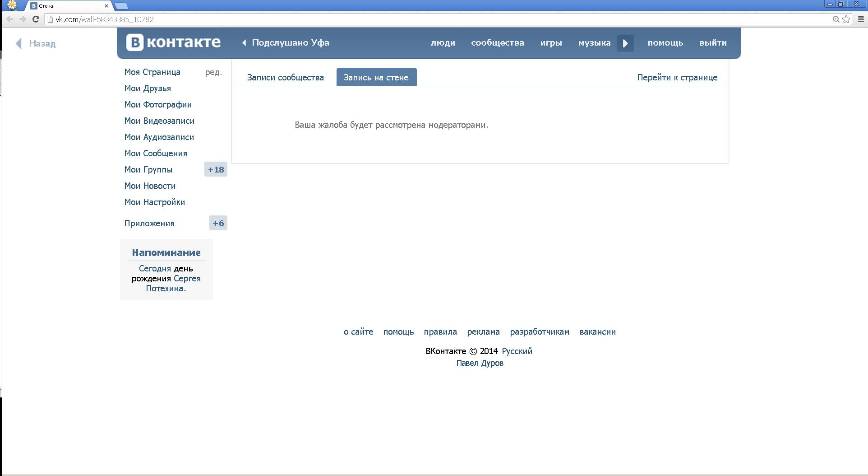Open the +6 applications counter badge
This screenshot has height=476, width=868.
218,223
